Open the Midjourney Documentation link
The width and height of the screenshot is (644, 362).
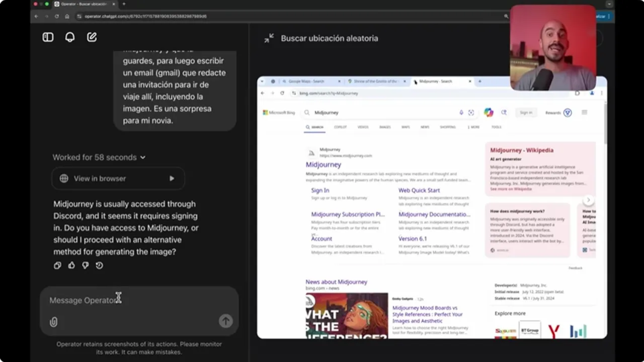click(x=435, y=214)
